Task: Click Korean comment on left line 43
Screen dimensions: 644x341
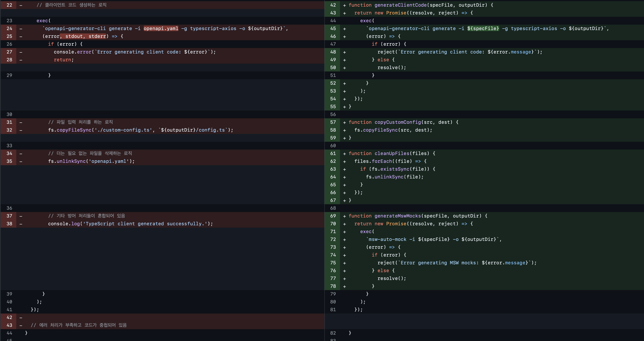Action: click(79, 325)
